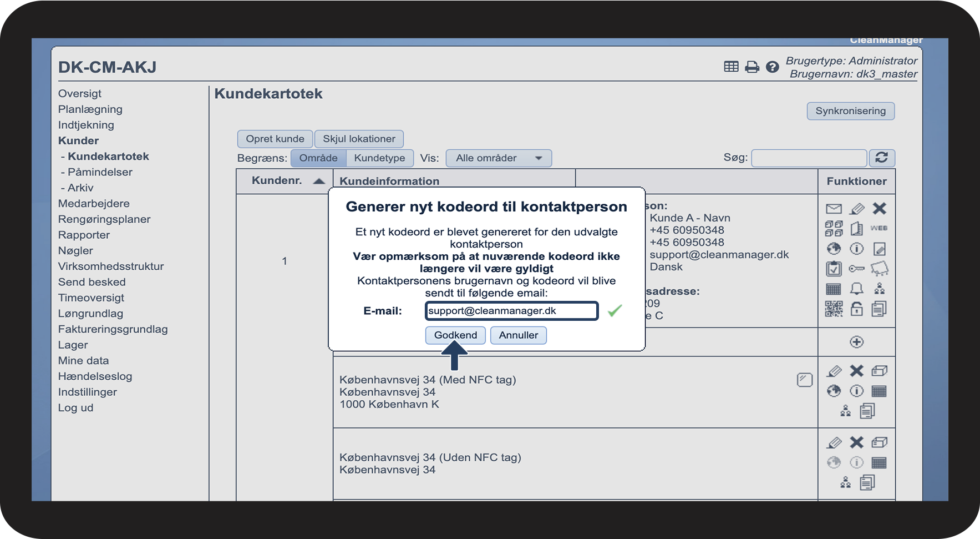The width and height of the screenshot is (980, 539).
Task: Click the circled plus icon to add location
Action: tap(856, 342)
